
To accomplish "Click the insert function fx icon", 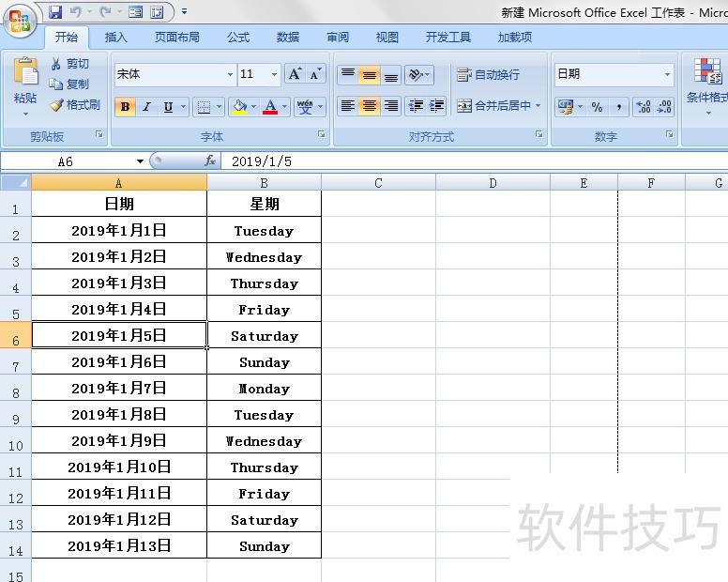I will pos(210,161).
